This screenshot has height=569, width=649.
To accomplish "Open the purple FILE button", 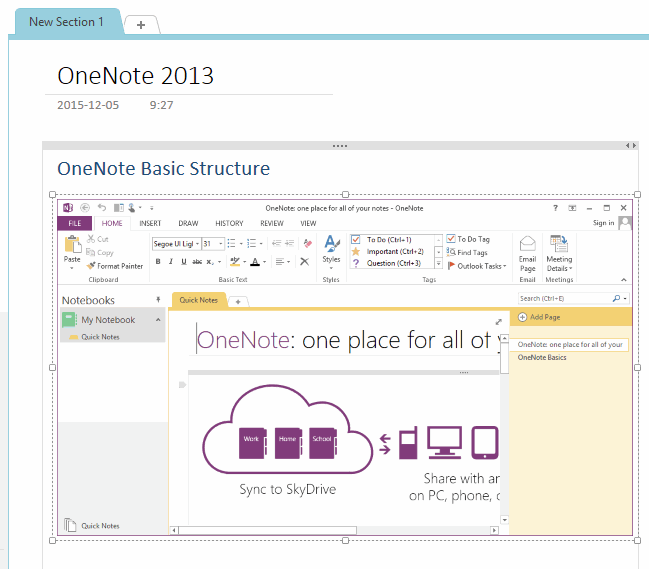I will (x=74, y=224).
